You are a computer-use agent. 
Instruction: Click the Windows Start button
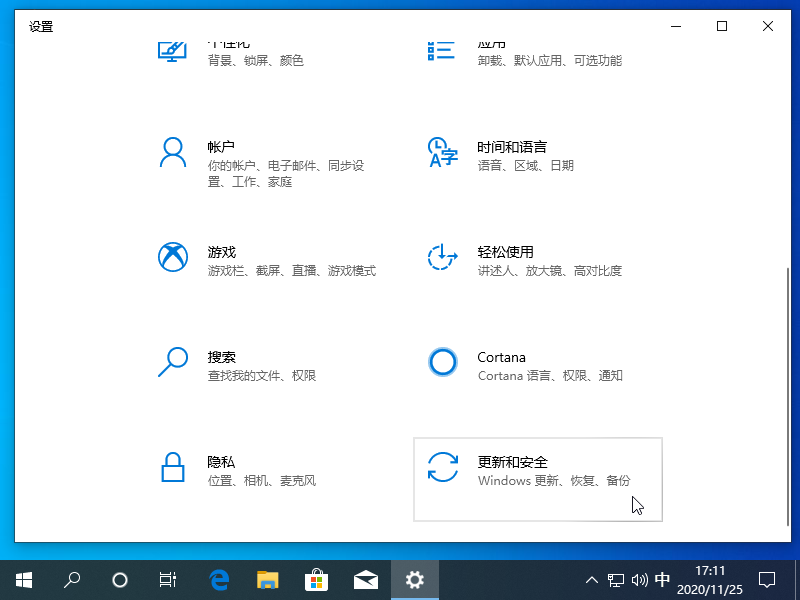(24, 579)
